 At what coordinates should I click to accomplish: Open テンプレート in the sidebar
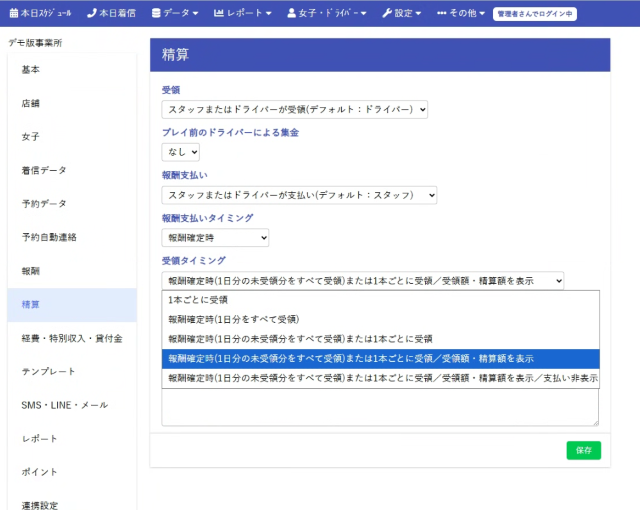[72, 372]
